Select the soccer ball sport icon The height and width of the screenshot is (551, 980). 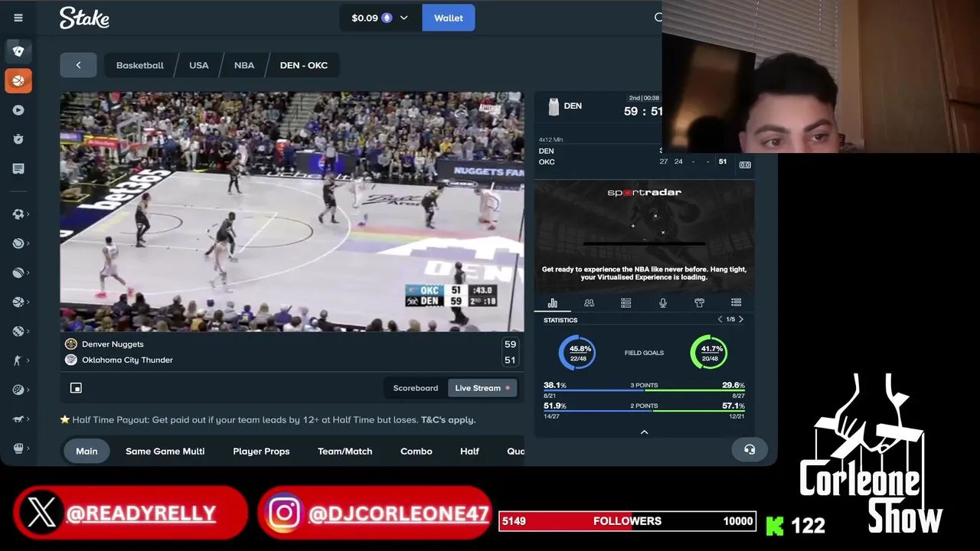coord(18,214)
